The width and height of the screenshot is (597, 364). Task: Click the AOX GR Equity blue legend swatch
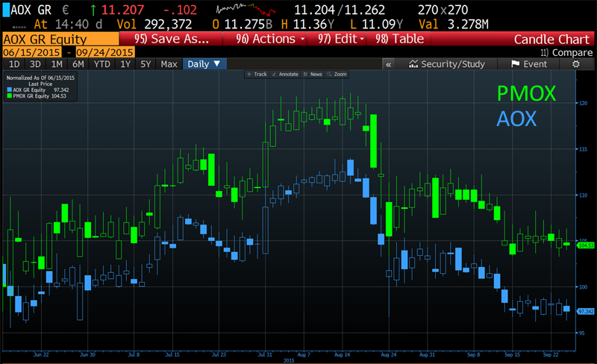(x=10, y=90)
